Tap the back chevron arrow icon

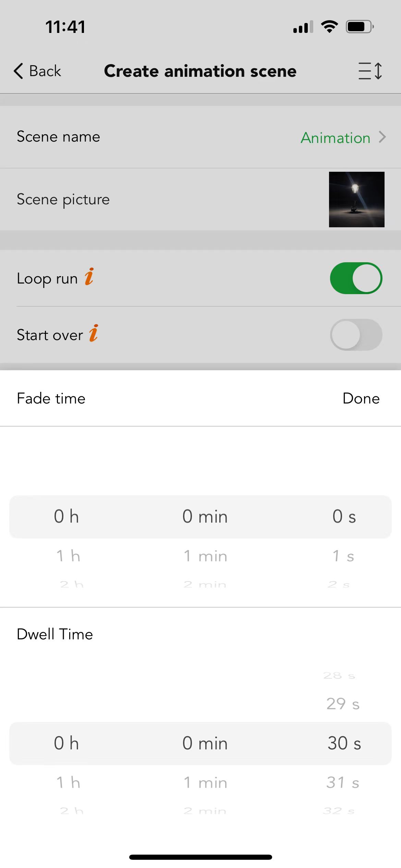[19, 71]
